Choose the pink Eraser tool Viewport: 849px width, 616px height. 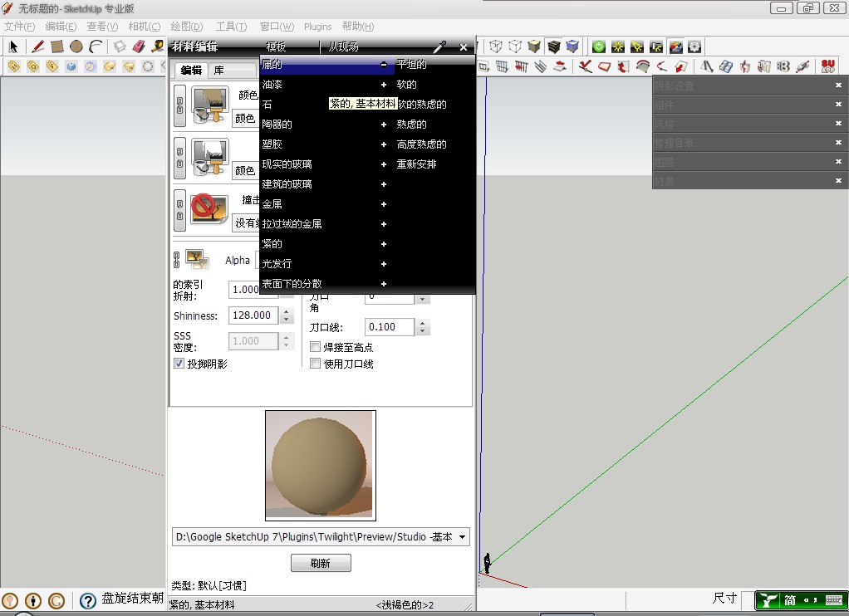[x=140, y=47]
